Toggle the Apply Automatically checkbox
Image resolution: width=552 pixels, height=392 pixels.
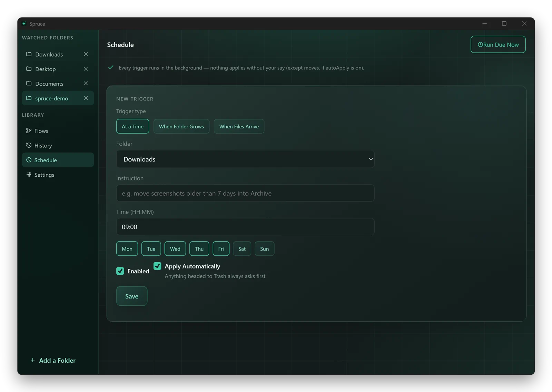tap(157, 266)
